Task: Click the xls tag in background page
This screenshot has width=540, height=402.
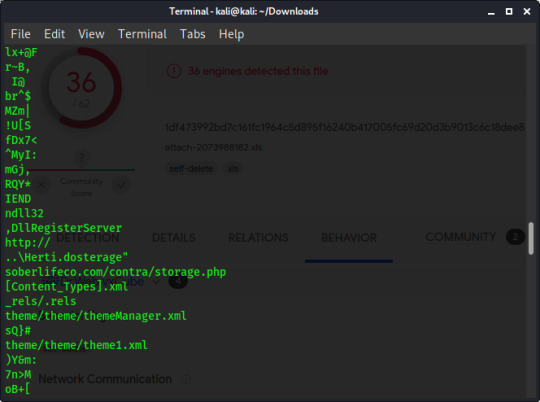Action: point(233,169)
